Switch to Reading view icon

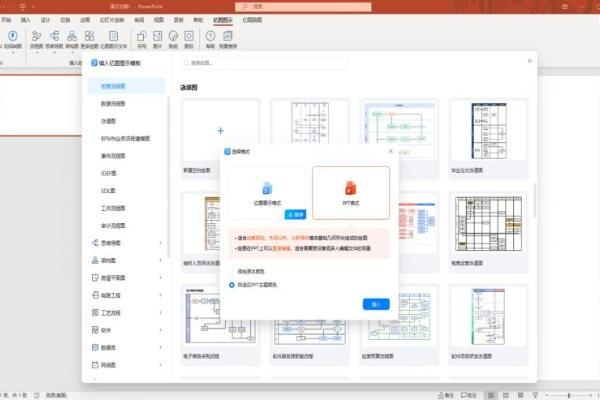point(520,395)
